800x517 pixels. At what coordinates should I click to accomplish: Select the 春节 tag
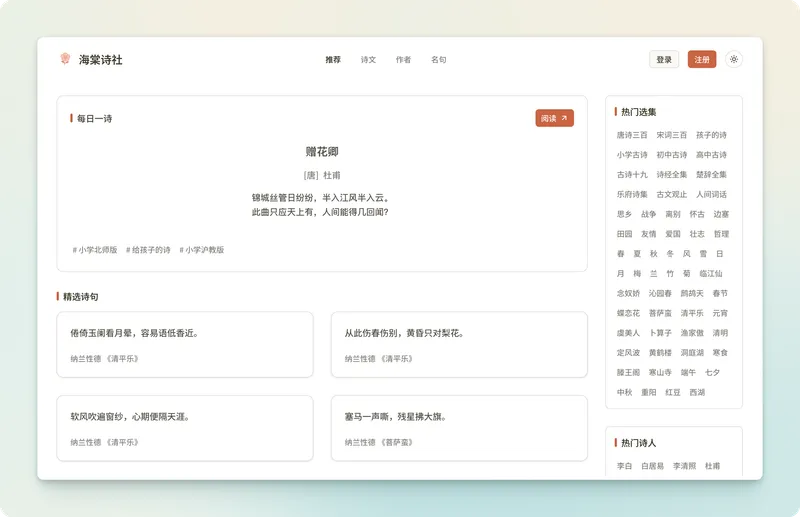(720, 293)
